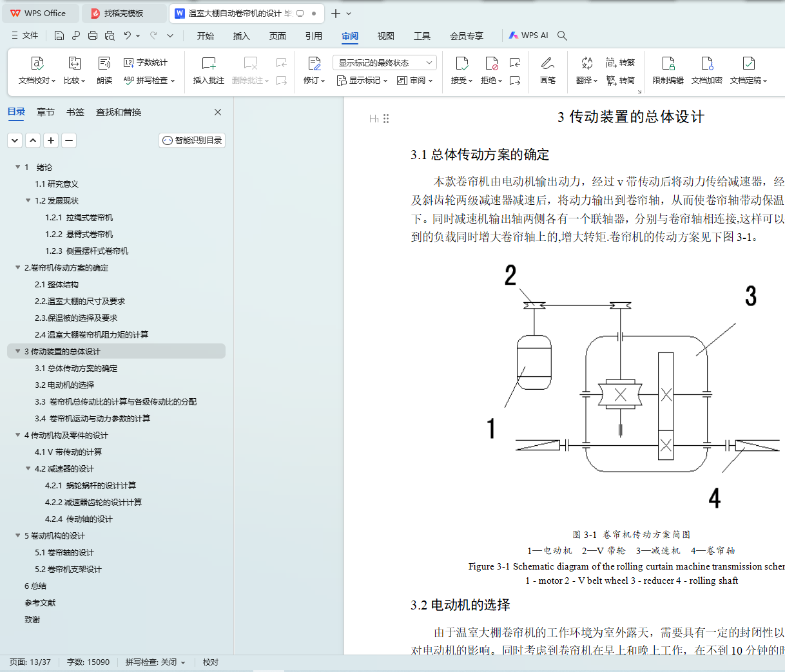Click the minus button in outline toolbar

[x=69, y=140]
